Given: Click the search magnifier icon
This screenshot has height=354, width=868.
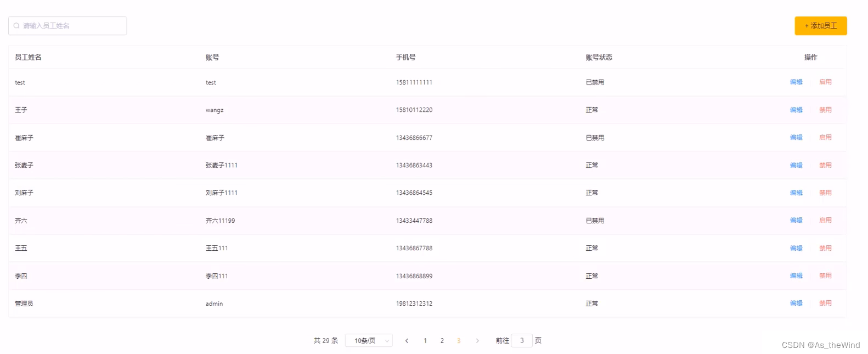Looking at the screenshot, I should tap(16, 26).
